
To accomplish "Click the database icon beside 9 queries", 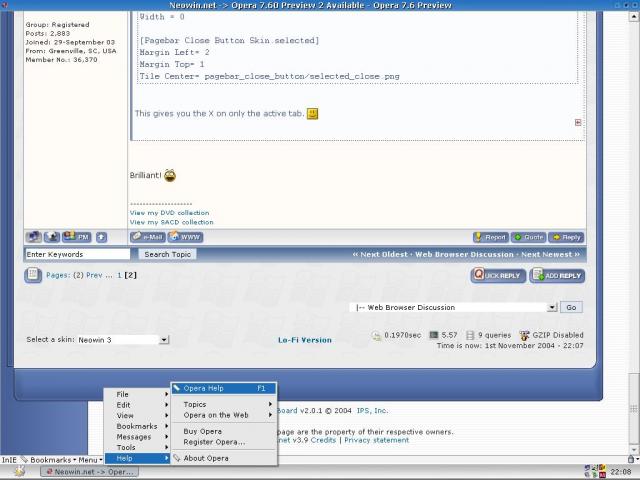I will coord(470,335).
